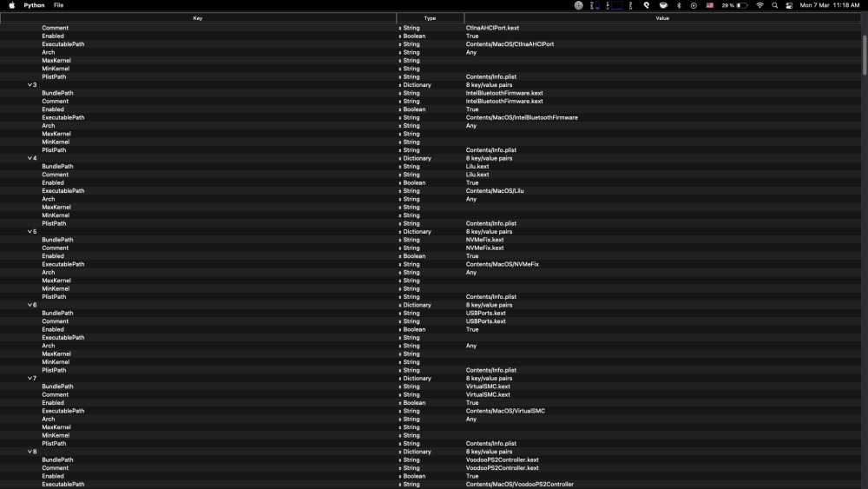Click the Type column header
The height and width of the screenshot is (489, 868).
(431, 18)
